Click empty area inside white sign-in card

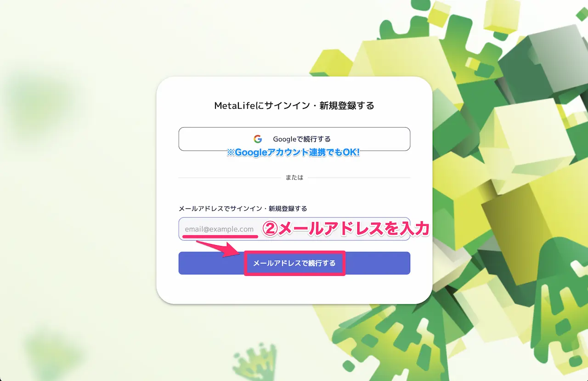click(294, 288)
